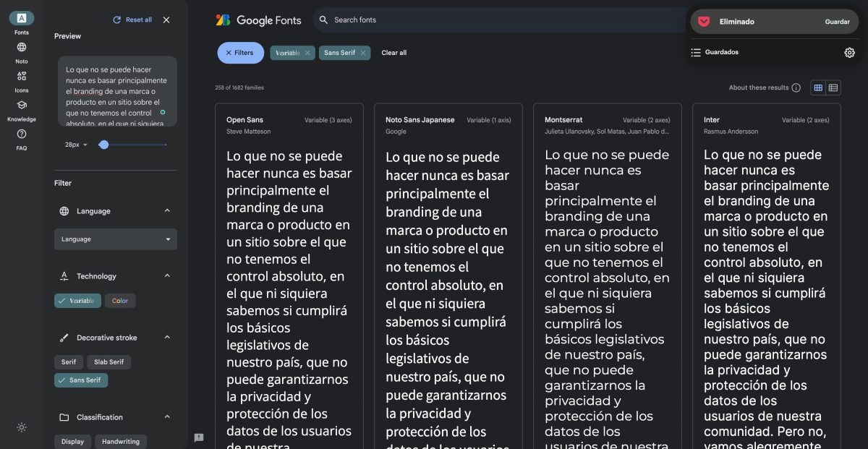Click Variable (1 axis) label
The image size is (868, 449).
pos(489,120)
